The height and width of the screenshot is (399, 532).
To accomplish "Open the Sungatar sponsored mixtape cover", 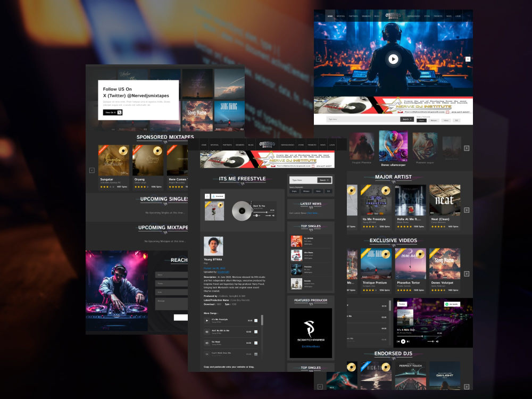I will pos(114,160).
